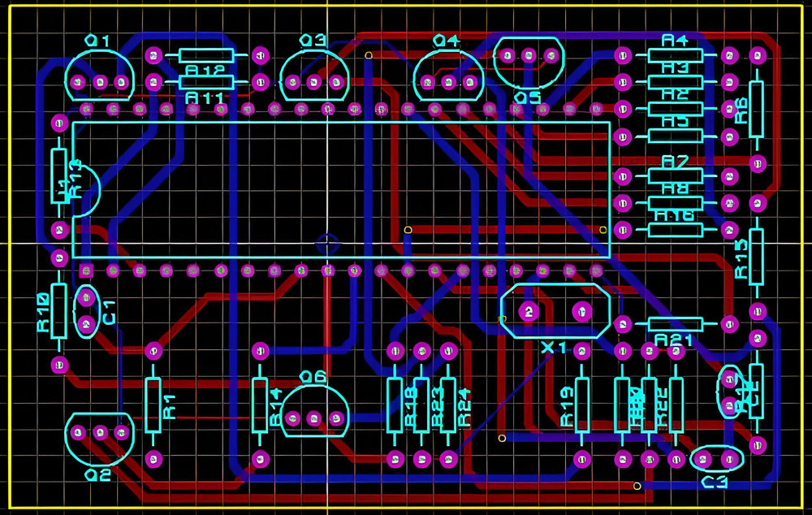Select the R19 resistor body
This screenshot has width=812, height=515.
(582, 405)
